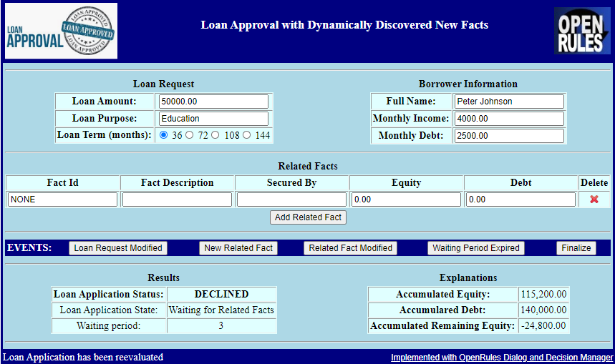Select the Monthly Income field
615x364 pixels.
coord(508,119)
